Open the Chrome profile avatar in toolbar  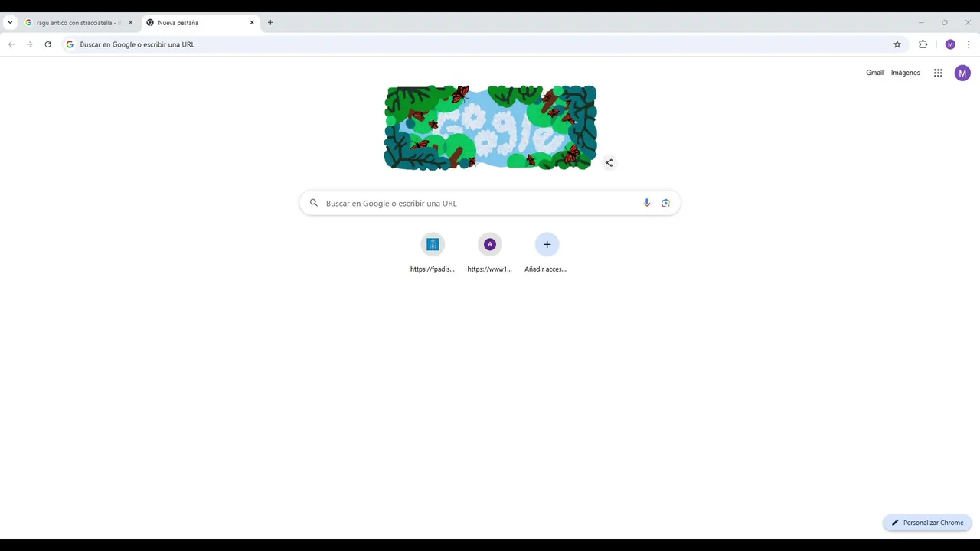(950, 44)
